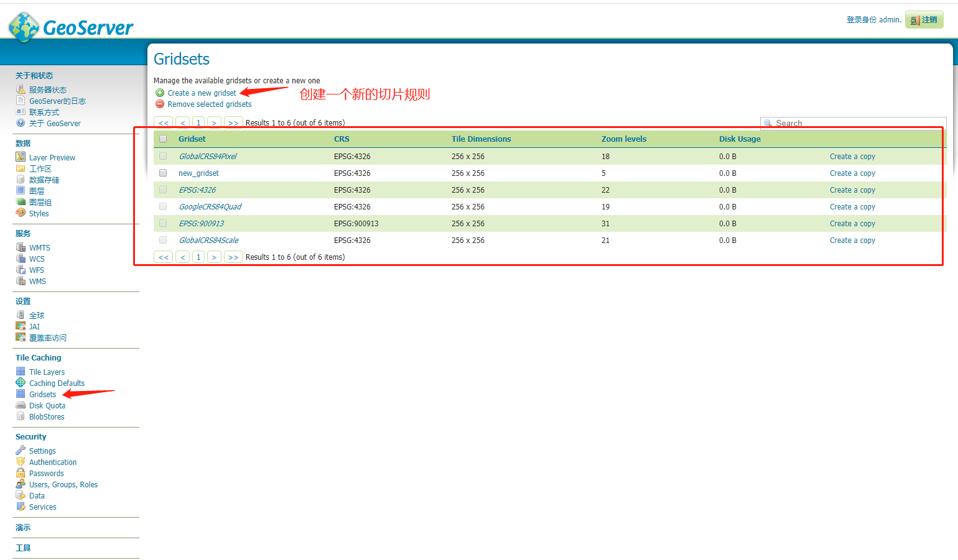Toggle the select-all checkbox in table header
The width and height of the screenshot is (958, 560).
pyautogui.click(x=163, y=139)
